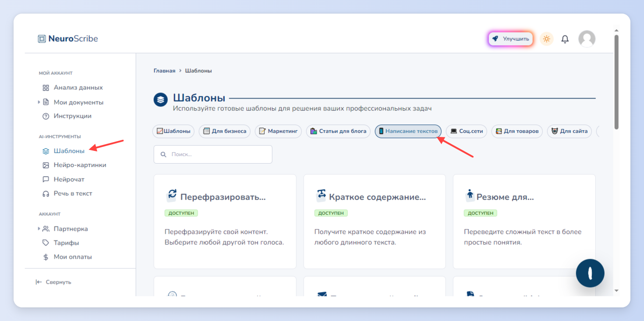Open the Краткое содержание template card

click(x=375, y=221)
